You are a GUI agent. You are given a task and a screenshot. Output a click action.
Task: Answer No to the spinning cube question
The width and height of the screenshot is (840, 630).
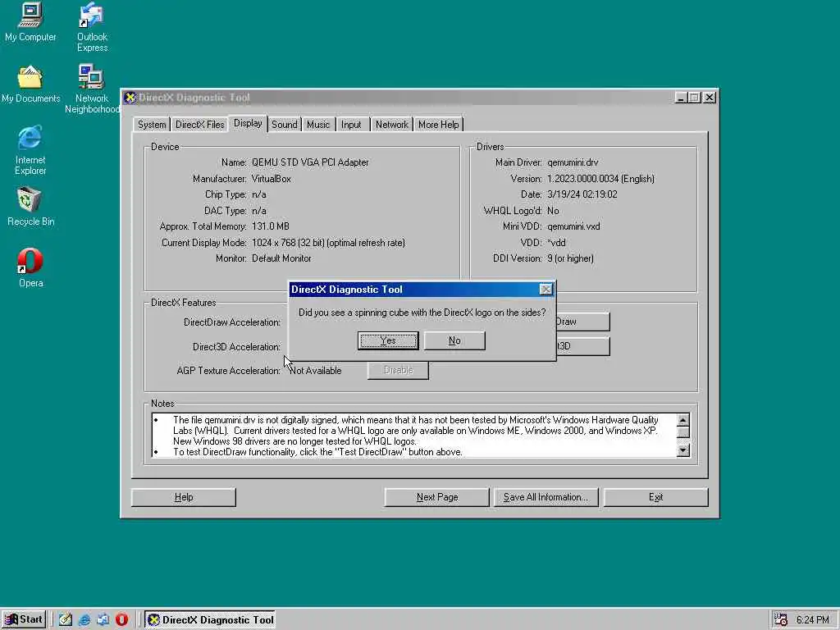coord(454,340)
